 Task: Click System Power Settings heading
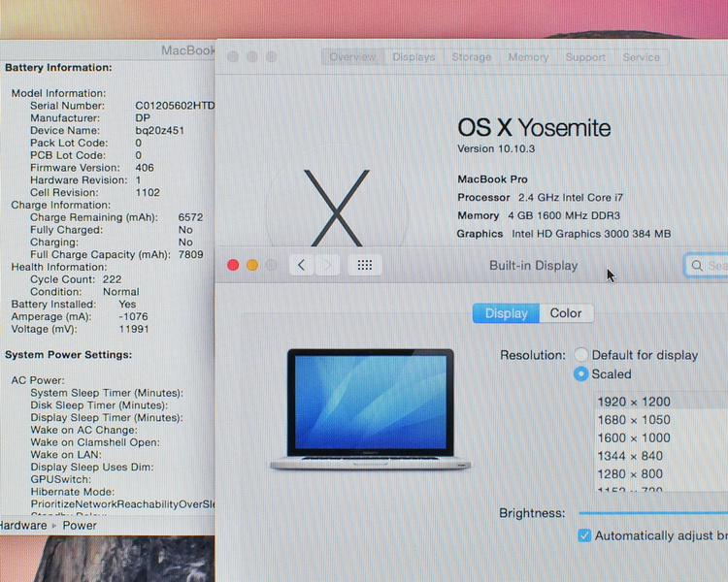68,355
